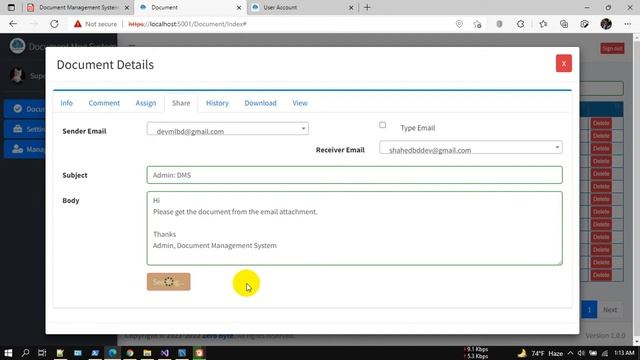640x360 pixels.
Task: Open a new browser tab
Action: [x=367, y=7]
